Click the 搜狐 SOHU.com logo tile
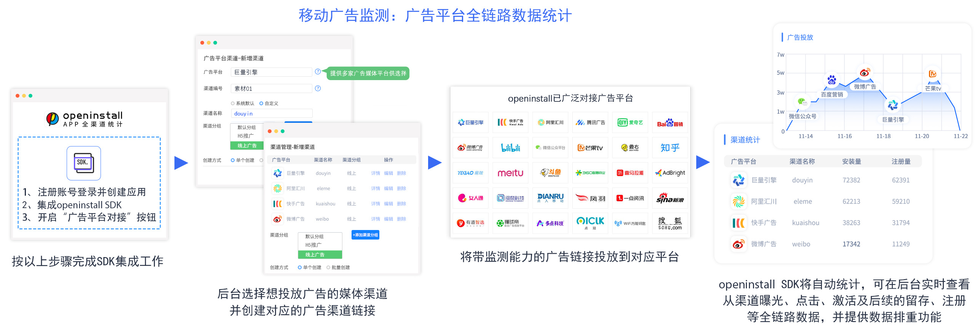 (x=670, y=223)
